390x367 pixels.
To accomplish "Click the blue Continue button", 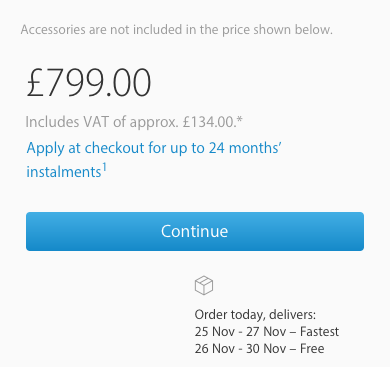I will 195,231.
